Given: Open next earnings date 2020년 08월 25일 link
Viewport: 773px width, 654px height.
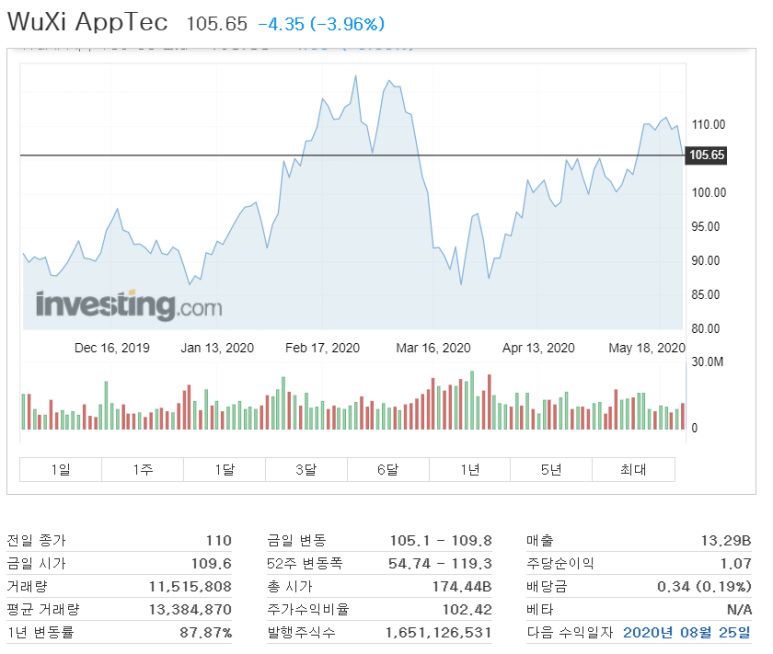Looking at the screenshot, I should [x=687, y=632].
